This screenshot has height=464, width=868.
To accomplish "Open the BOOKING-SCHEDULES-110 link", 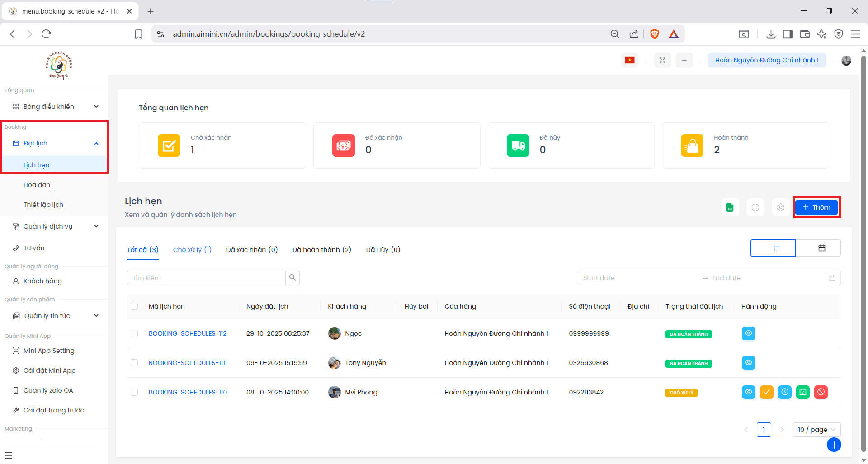I will tap(188, 392).
